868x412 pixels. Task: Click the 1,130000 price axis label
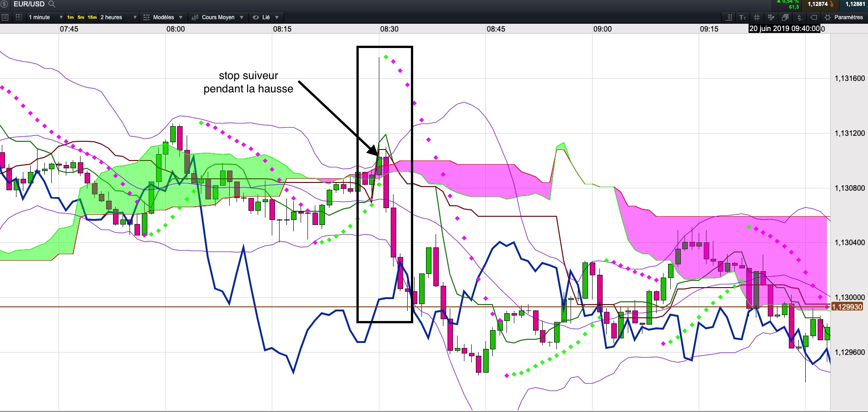[x=850, y=297]
